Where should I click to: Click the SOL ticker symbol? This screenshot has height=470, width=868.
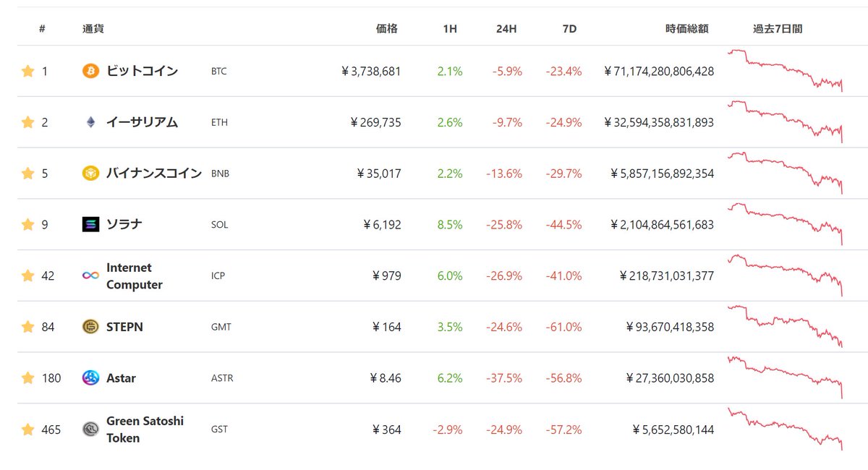pyautogui.click(x=219, y=225)
